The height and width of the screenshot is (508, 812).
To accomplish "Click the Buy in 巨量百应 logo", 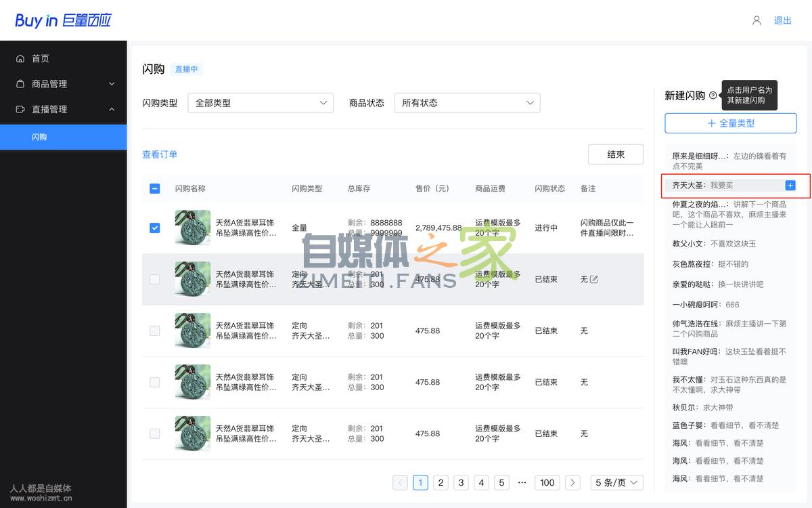I will [64, 20].
